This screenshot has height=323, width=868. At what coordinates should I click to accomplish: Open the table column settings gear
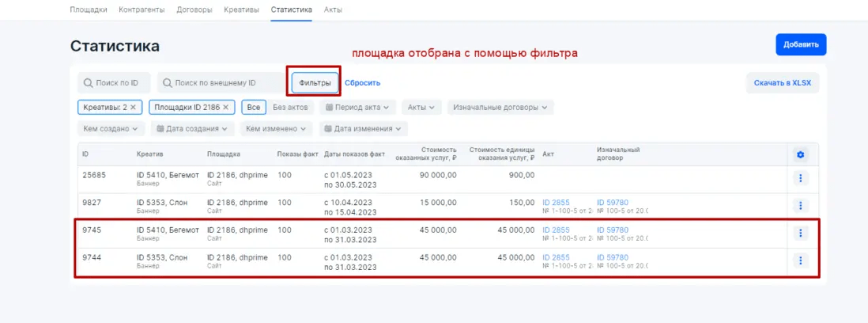pos(800,154)
